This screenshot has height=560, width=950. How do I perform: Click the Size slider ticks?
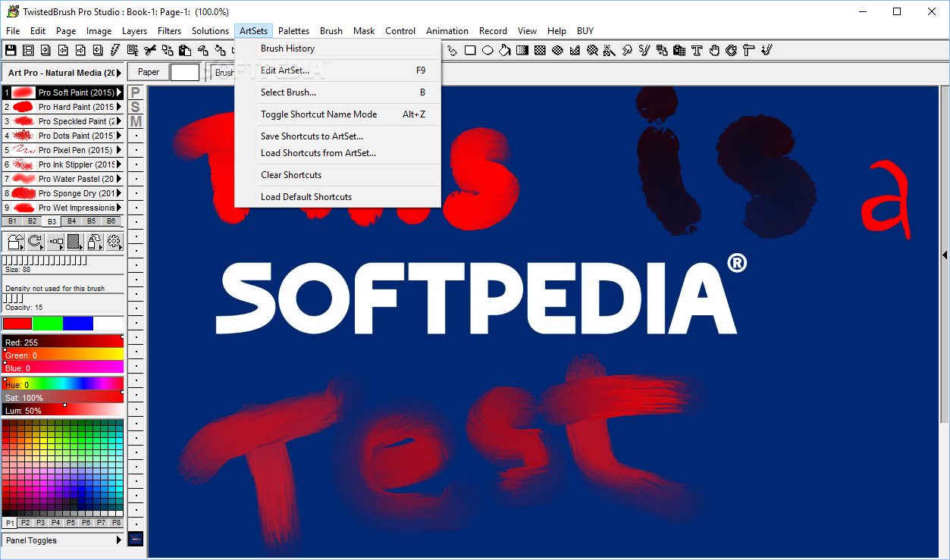coord(45,261)
